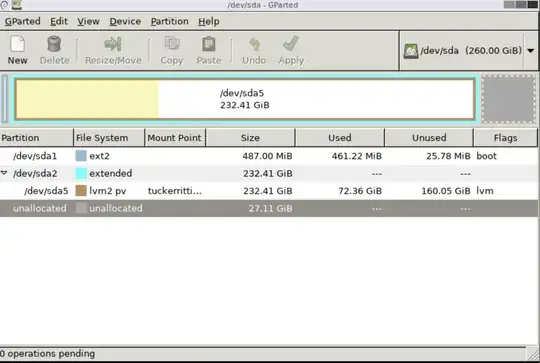540x363 pixels.
Task: Click the 461.22 MiB used value
Action: pyautogui.click(x=356, y=156)
